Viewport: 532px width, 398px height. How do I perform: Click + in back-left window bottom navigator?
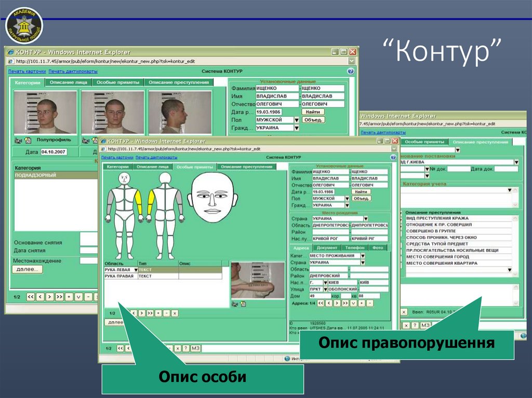tap(69, 297)
